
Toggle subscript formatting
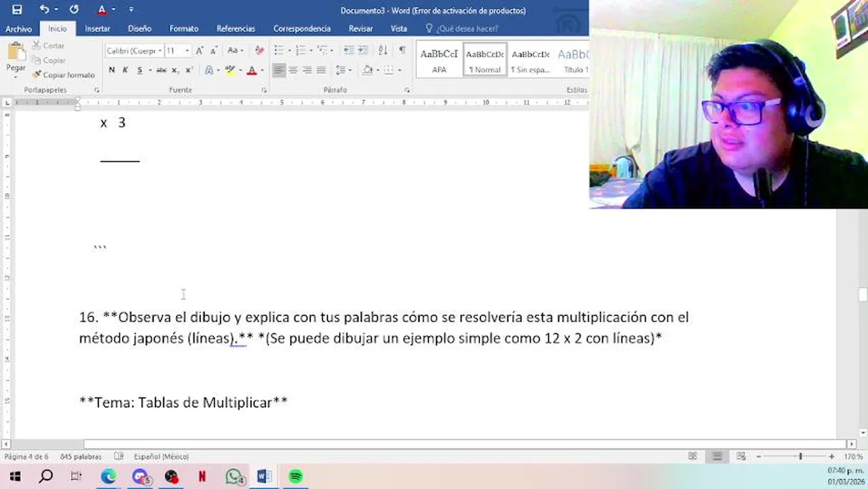pyautogui.click(x=175, y=70)
